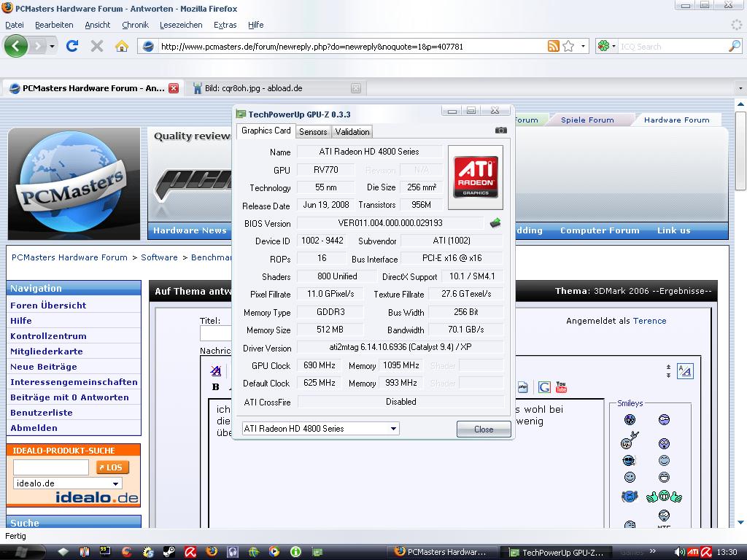The image size is (747, 560).
Task: Click the Firefox stop loading X icon
Action: [x=97, y=46]
